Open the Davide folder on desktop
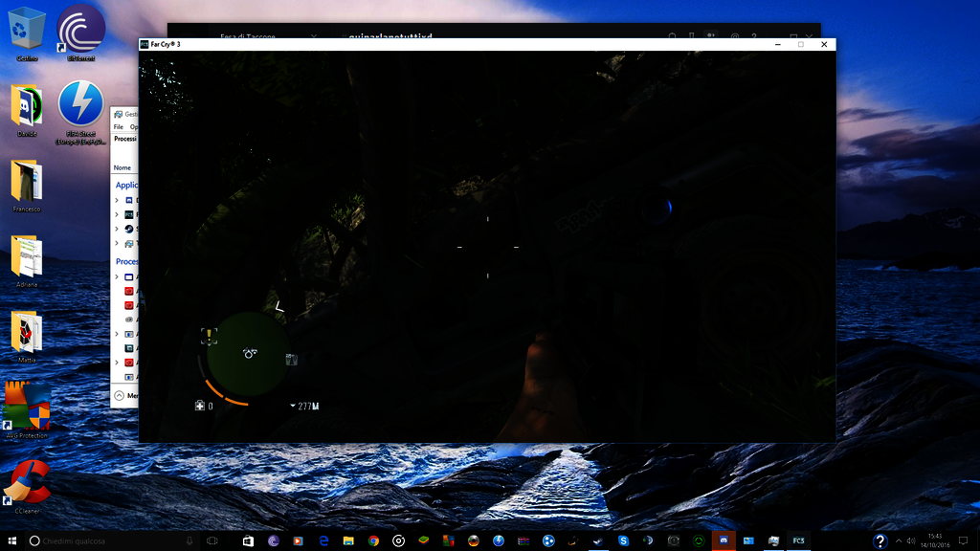 pos(26,111)
